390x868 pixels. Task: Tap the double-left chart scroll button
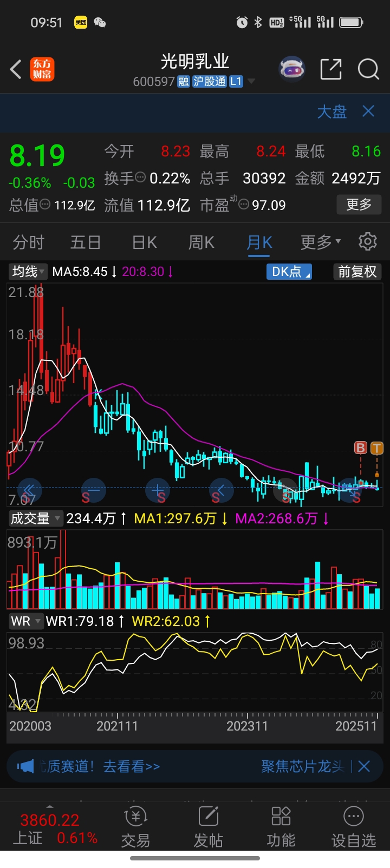point(30,490)
